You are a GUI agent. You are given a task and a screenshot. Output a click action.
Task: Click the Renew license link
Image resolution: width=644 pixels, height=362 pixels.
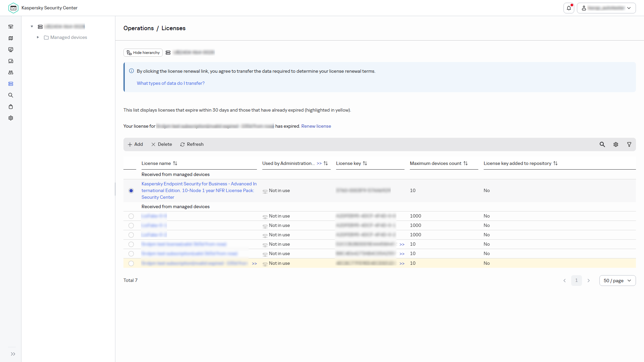coord(316,126)
